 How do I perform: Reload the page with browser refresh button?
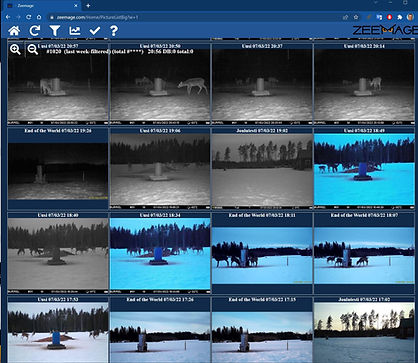click(29, 17)
